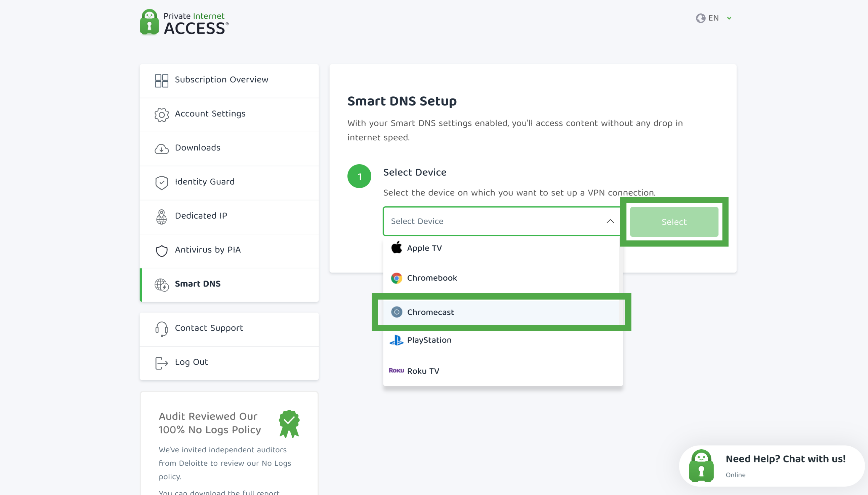Click the Online status text in chat
Screen dimensions: 868x495
[735, 475]
